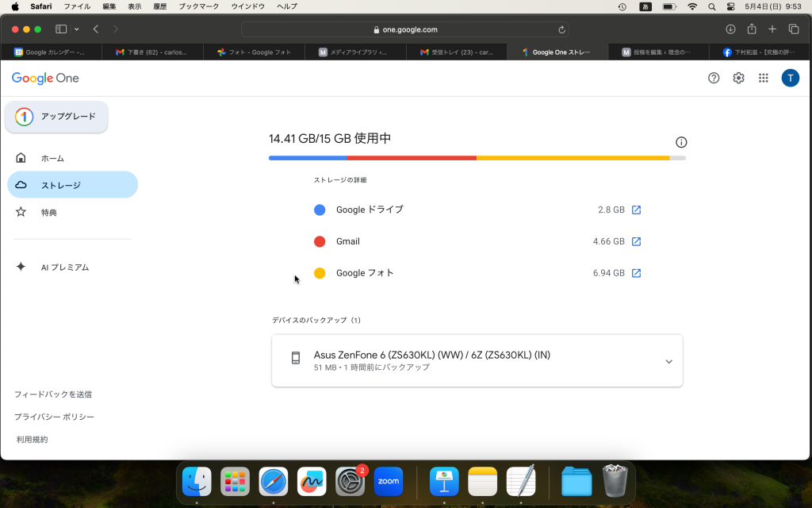Launch Zoom from the Dock
Screen dimensions: 812x508
(x=389, y=482)
